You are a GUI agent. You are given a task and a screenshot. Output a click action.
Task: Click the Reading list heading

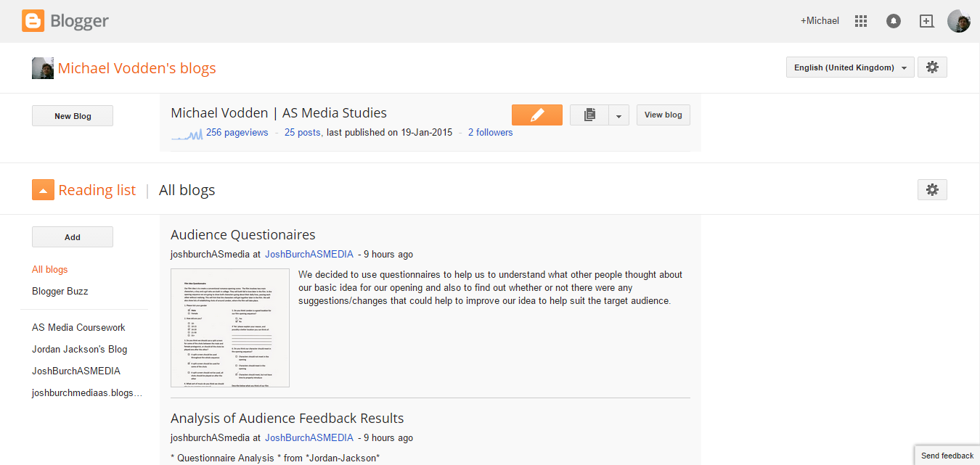tap(97, 190)
